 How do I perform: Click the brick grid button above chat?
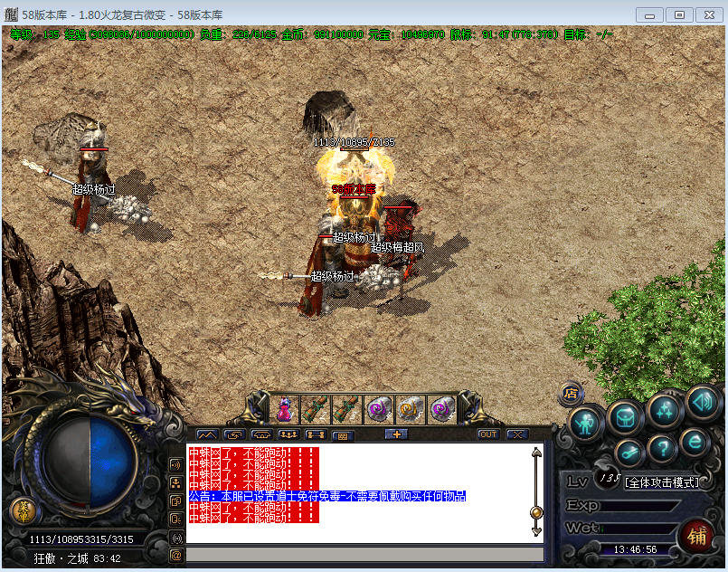coord(343,436)
